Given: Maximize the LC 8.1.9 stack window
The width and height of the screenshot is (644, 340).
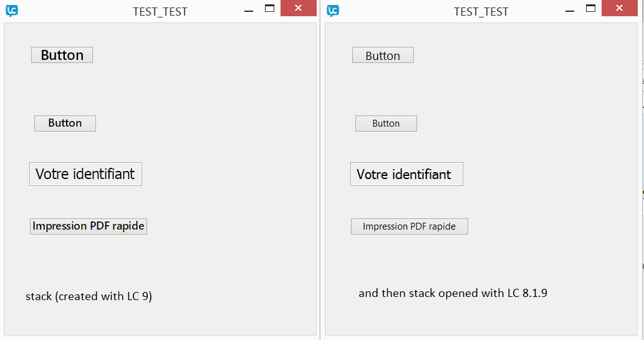Looking at the screenshot, I should click(591, 9).
